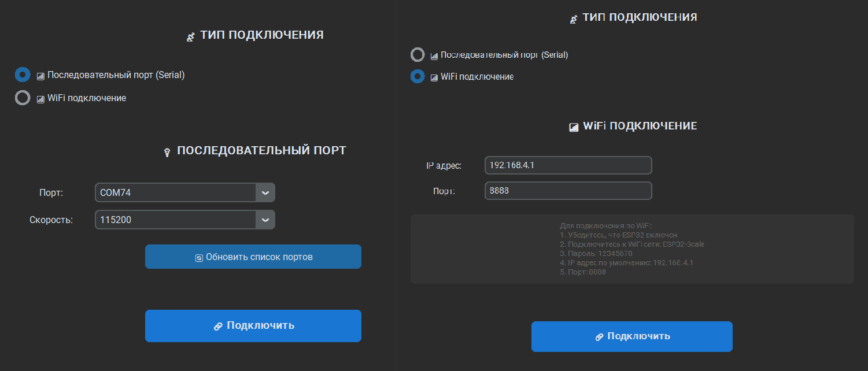Expand the chevron arrow of the Порт selector
The width and height of the screenshot is (868, 371).
coord(265,192)
